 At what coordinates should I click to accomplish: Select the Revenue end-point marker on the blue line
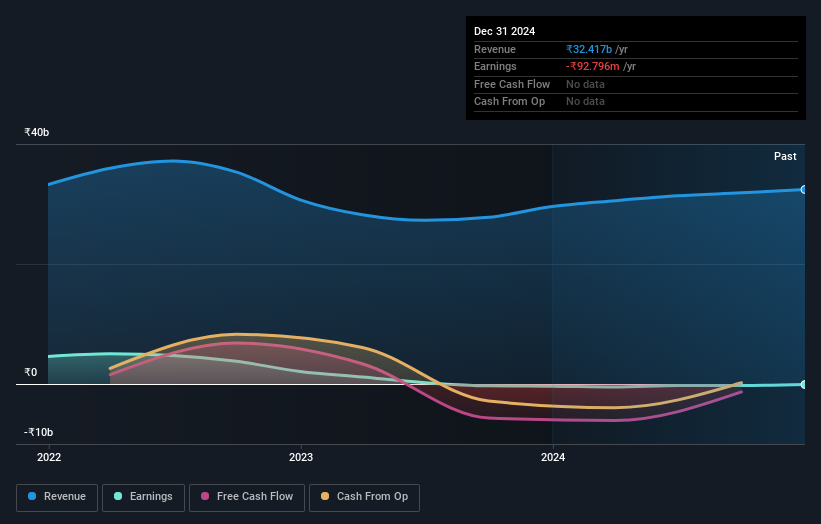(803, 189)
